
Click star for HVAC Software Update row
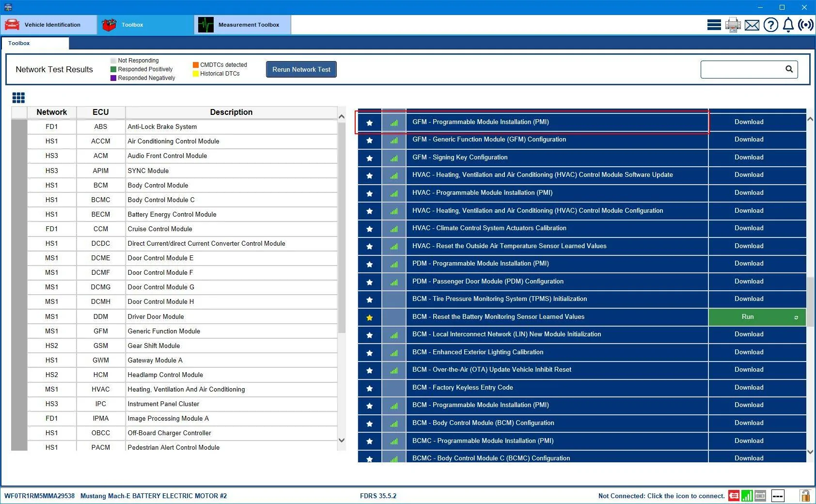click(370, 175)
